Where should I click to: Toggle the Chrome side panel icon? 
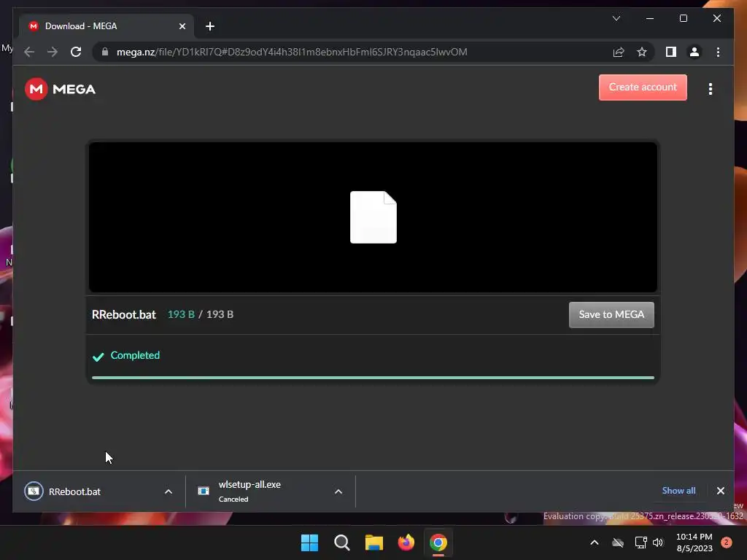pos(671,52)
